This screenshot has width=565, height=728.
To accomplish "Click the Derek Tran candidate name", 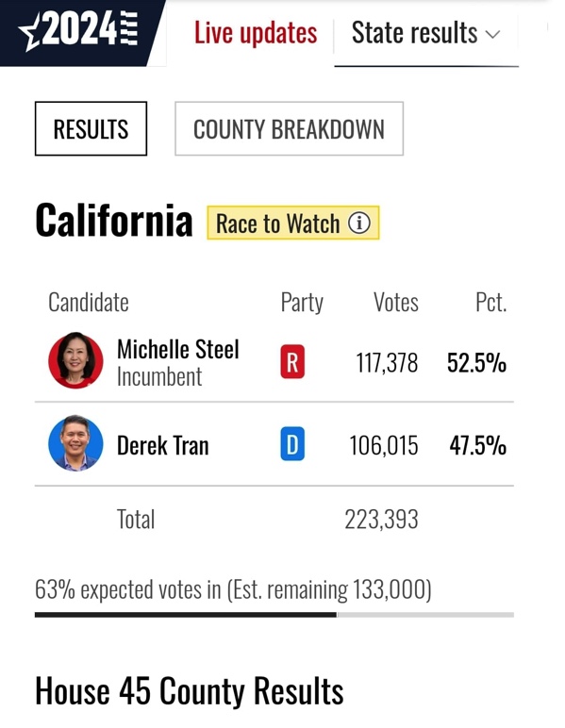I will pos(163,446).
